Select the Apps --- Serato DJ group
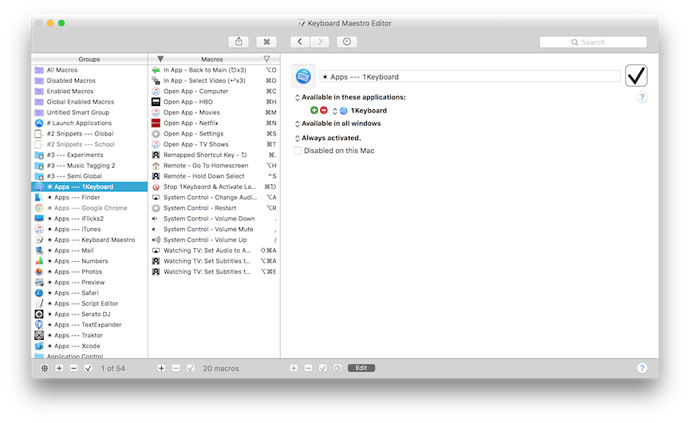690x423 pixels. (89, 314)
